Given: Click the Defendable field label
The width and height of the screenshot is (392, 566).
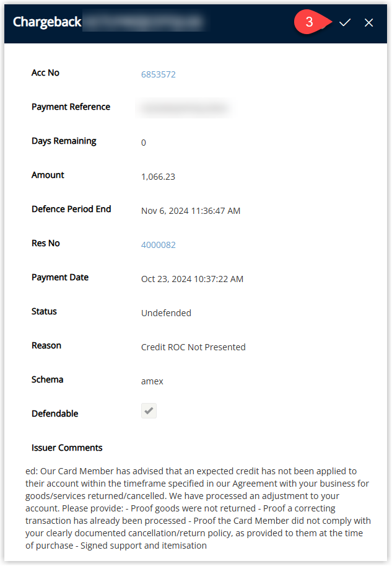Looking at the screenshot, I should point(55,413).
